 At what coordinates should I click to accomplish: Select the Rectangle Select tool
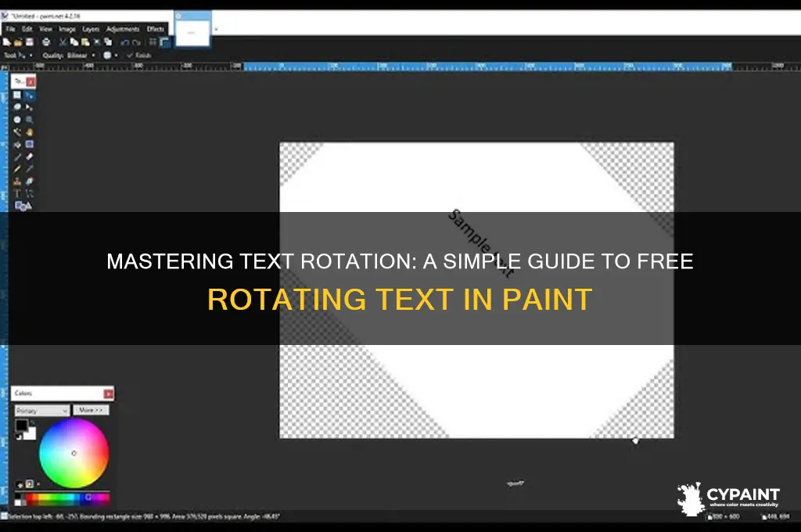[x=17, y=95]
